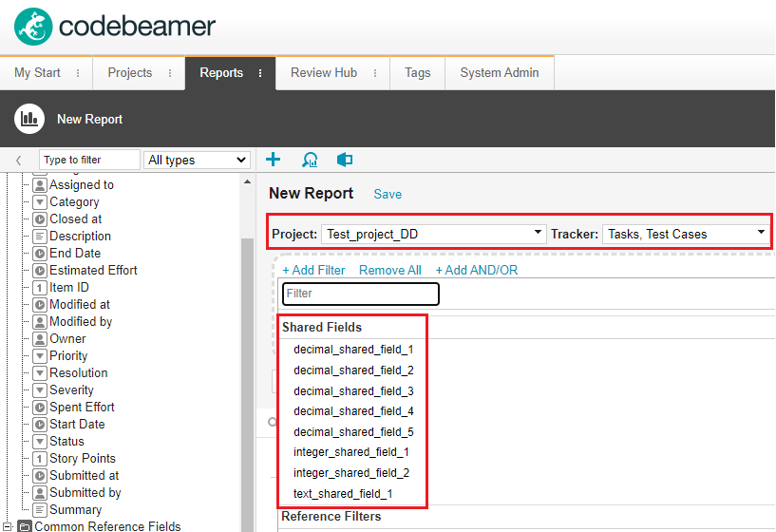Click the Item ID number icon
This screenshot has width=776, height=532.
coord(40,288)
